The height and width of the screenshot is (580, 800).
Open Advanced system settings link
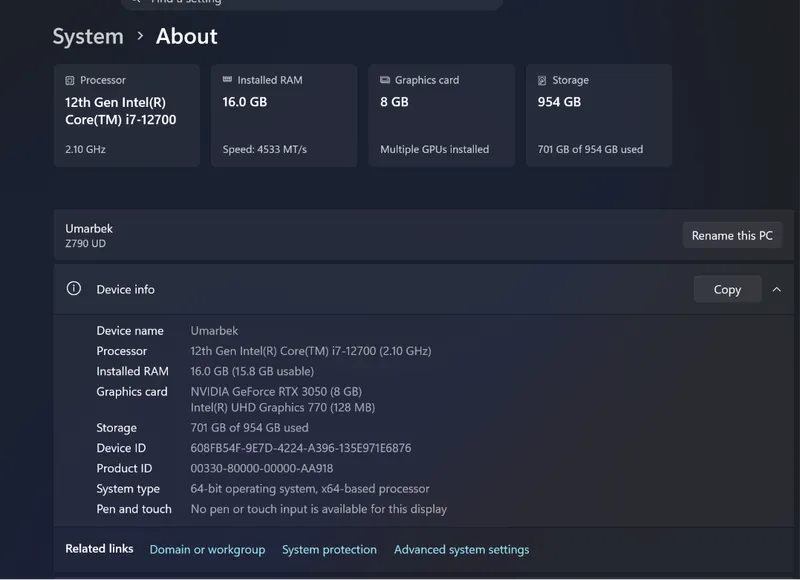click(461, 549)
